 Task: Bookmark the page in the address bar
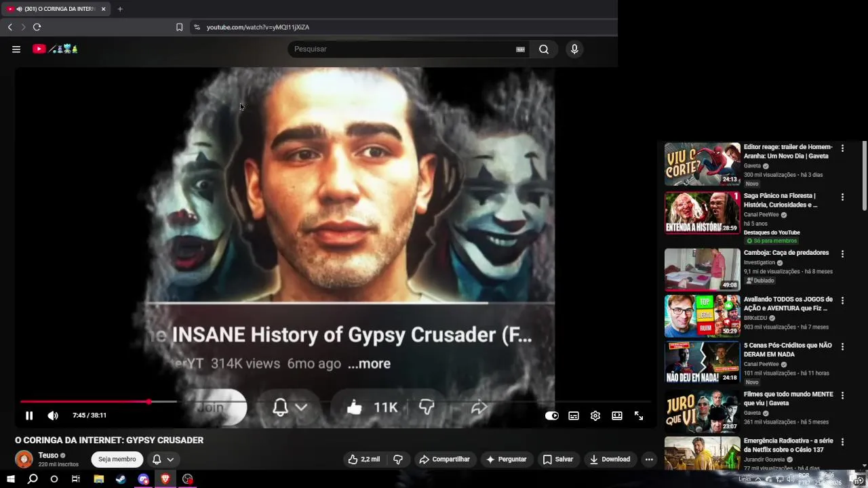179,27
